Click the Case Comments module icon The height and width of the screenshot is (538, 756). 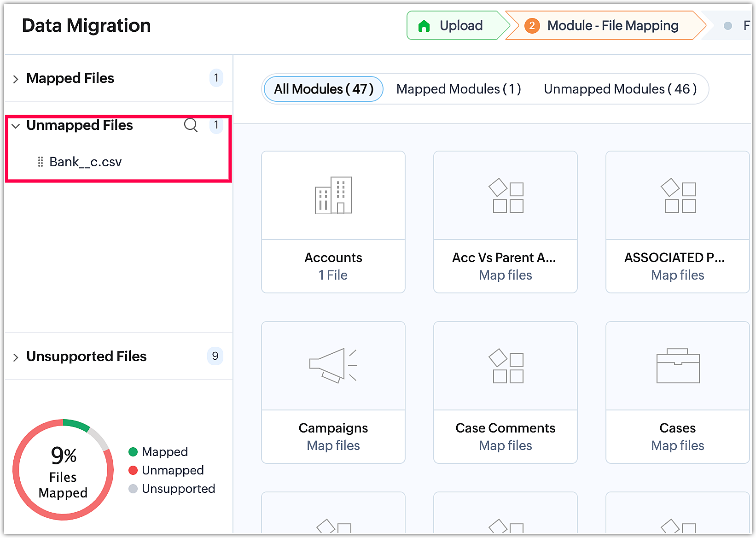point(506,366)
